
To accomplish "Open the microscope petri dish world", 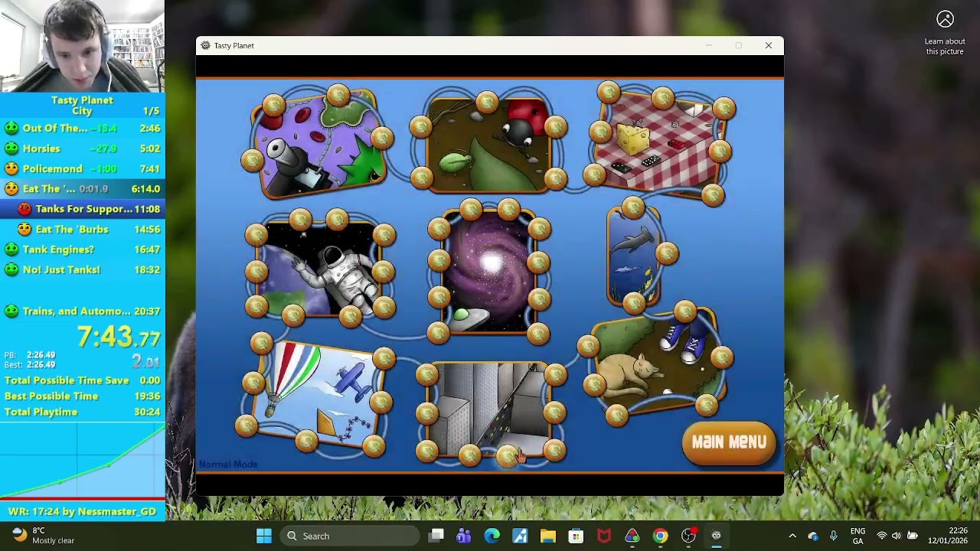I will point(320,144).
